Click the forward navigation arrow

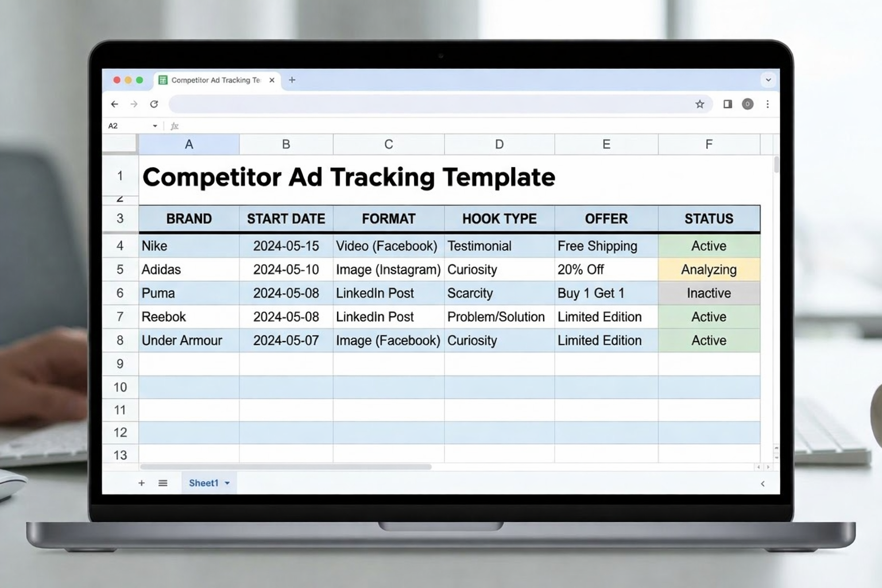tap(134, 104)
